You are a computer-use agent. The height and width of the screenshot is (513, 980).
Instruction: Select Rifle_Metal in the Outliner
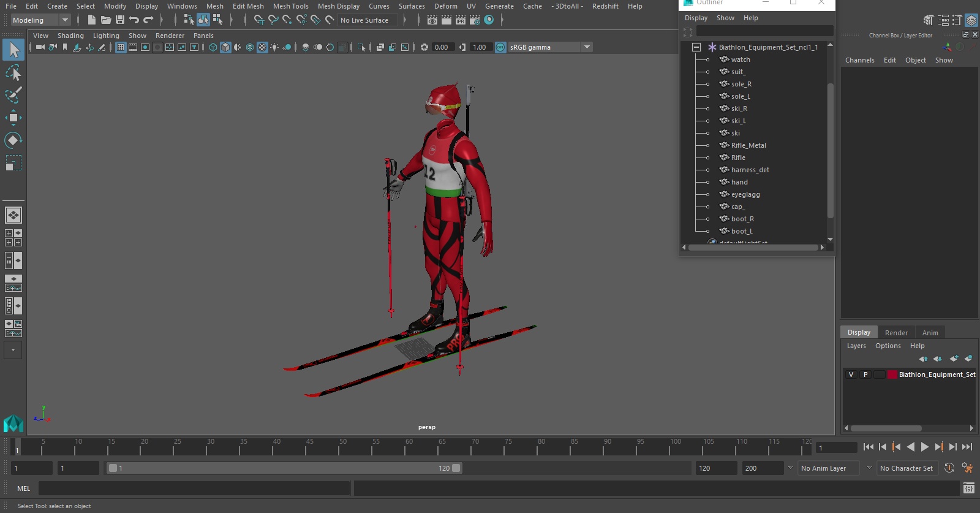[748, 145]
